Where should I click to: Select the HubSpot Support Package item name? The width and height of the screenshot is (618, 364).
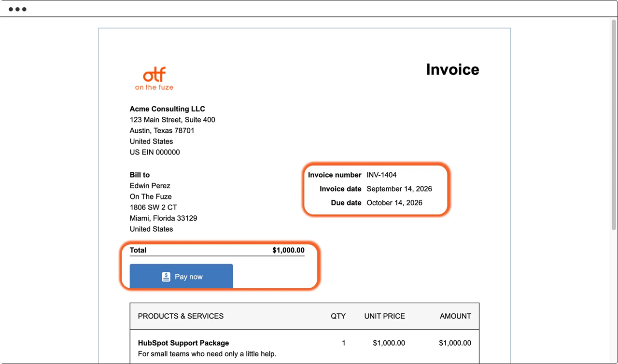tap(183, 343)
